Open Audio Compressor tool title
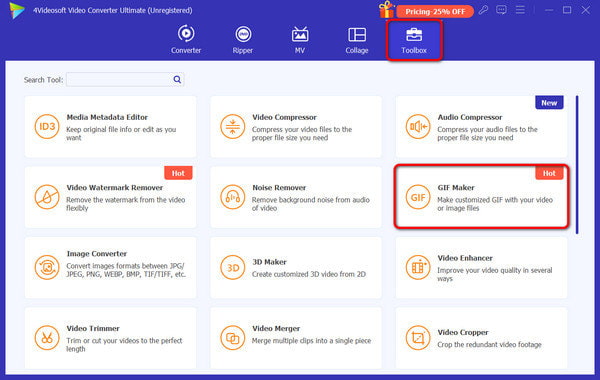 (x=470, y=117)
